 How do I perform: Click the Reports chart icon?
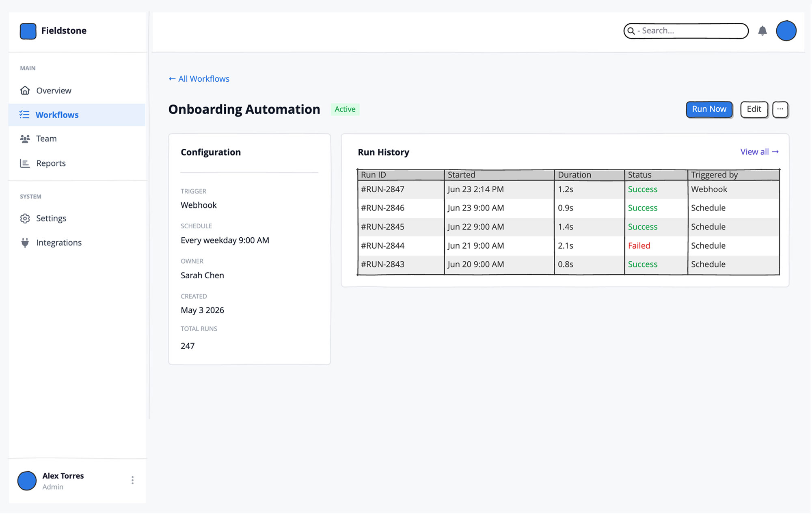pos(25,163)
